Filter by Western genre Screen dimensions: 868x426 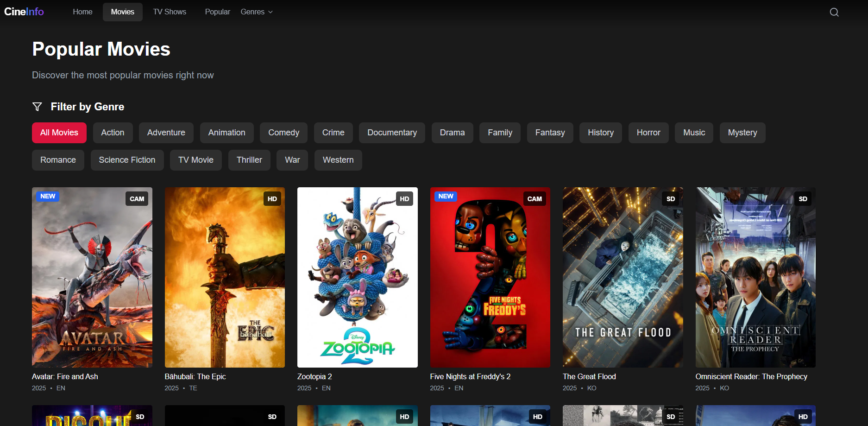pos(338,160)
